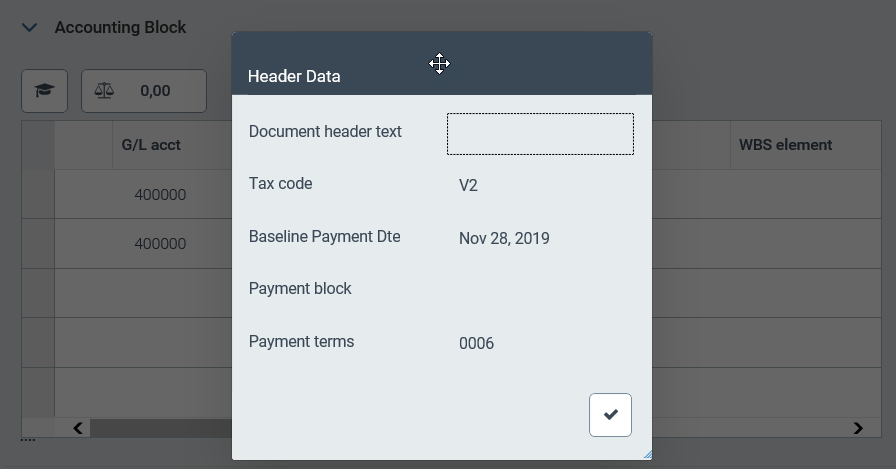Click the graduation cap icon button
The width and height of the screenshot is (896, 469).
pos(44,91)
